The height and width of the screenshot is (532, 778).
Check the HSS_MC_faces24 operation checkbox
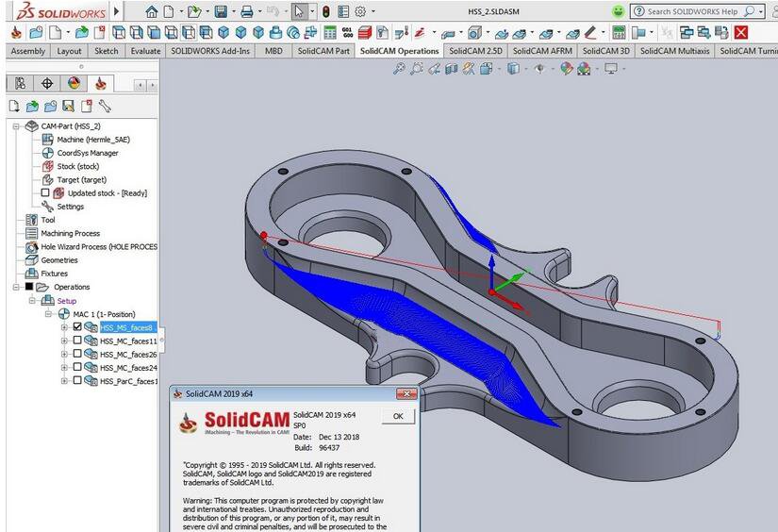(77, 367)
